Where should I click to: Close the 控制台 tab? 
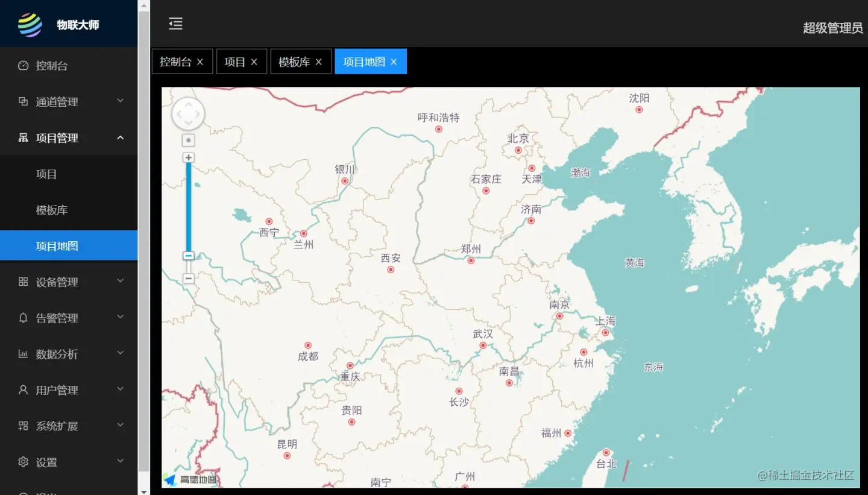pyautogui.click(x=200, y=62)
